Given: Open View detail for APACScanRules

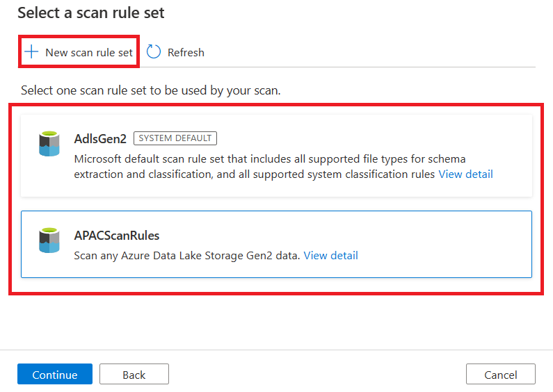Looking at the screenshot, I should (x=330, y=255).
